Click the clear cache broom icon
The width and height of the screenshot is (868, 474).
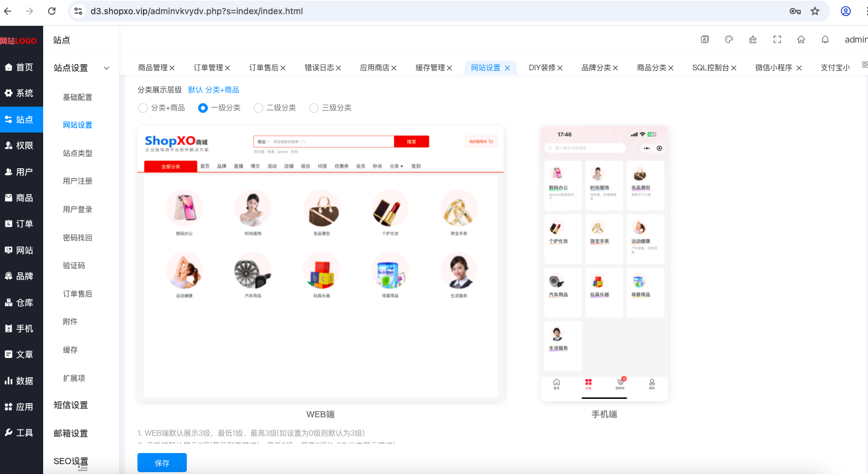click(753, 39)
